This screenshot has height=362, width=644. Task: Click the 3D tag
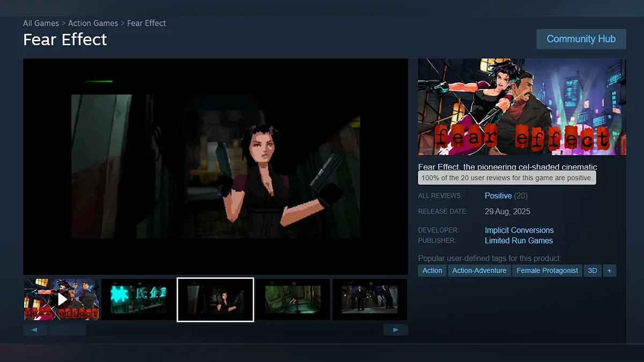coord(592,271)
